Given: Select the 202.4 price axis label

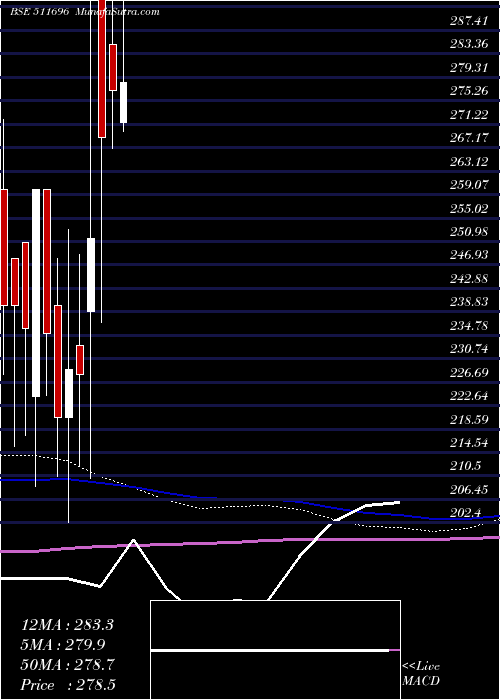Looking at the screenshot, I should (x=466, y=513).
